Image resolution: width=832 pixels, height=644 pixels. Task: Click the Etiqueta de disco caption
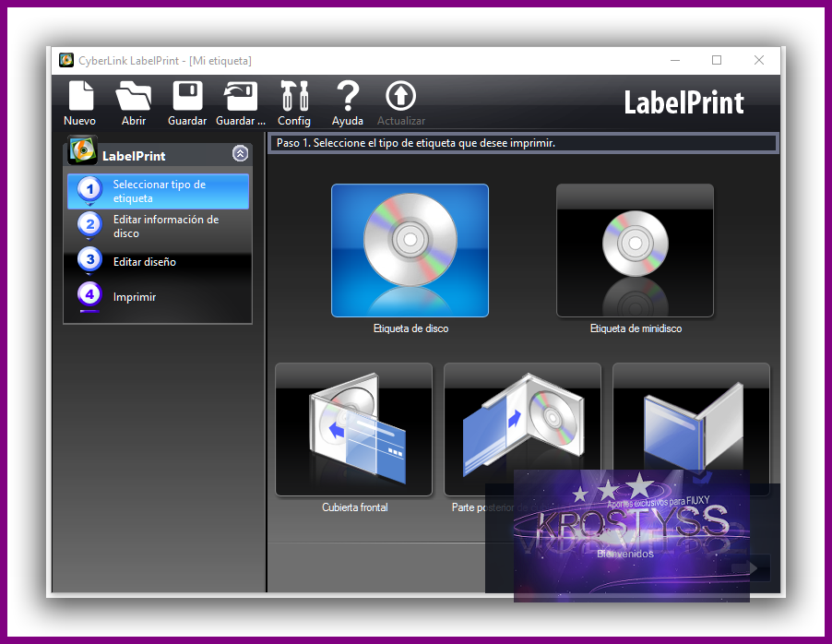pyautogui.click(x=410, y=328)
